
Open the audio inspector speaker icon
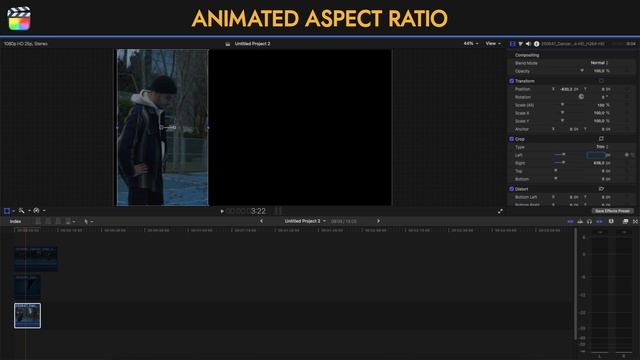click(528, 44)
